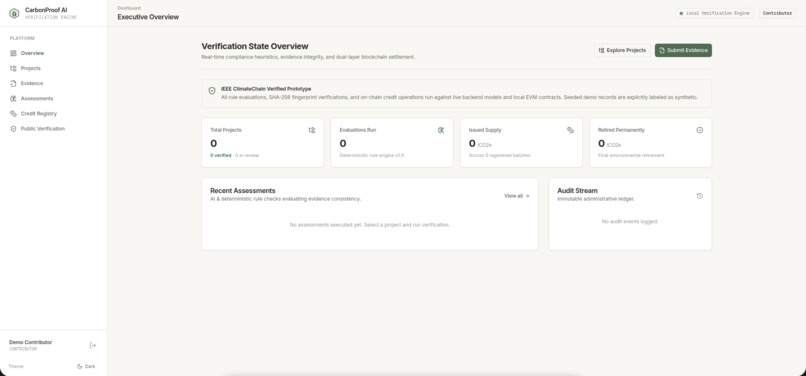Viewport: 806px width, 376px height.
Task: Click the icon on the Total Projects card
Action: [312, 130]
